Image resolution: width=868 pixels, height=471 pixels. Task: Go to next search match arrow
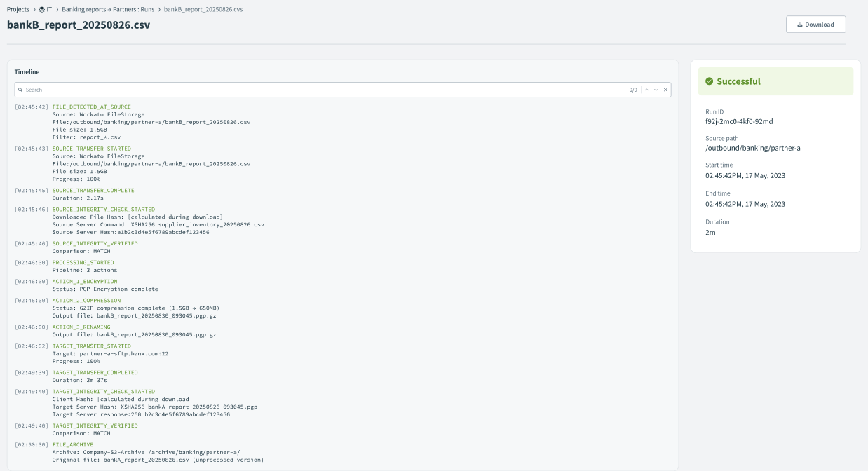pyautogui.click(x=656, y=90)
